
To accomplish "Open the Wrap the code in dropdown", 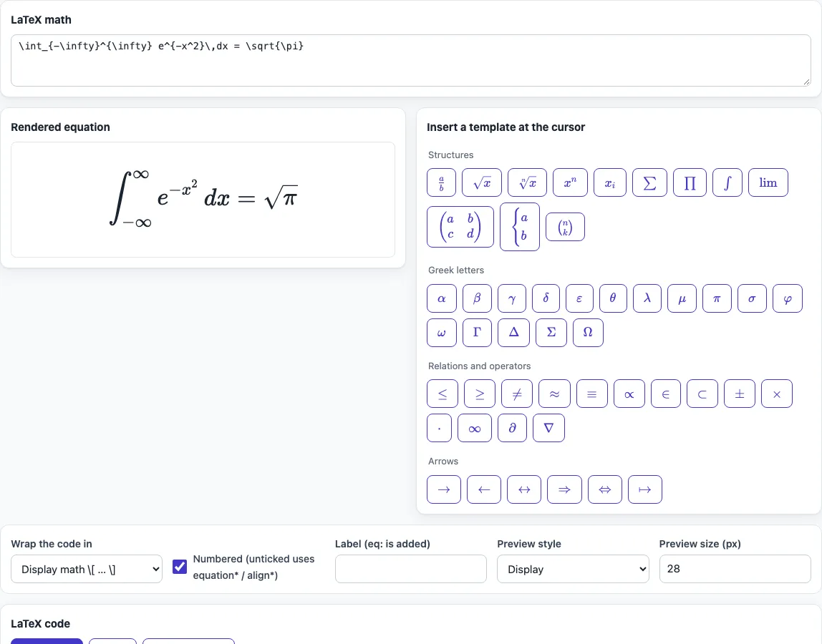I will coord(87,569).
